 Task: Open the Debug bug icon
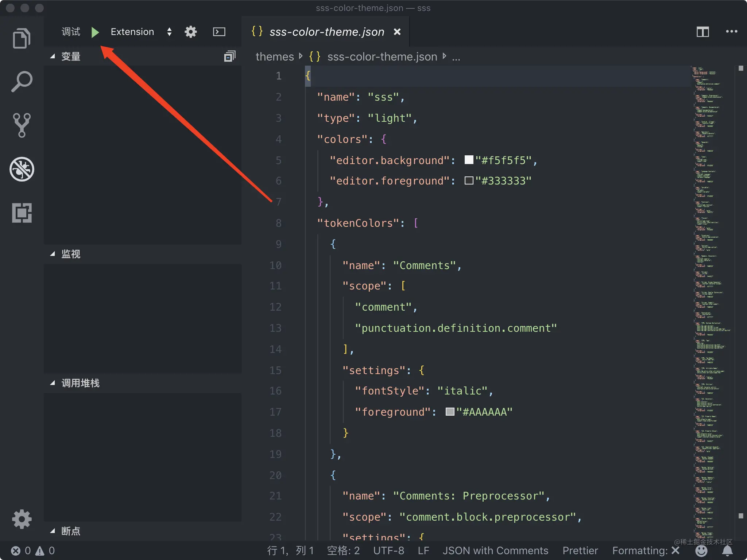click(x=22, y=169)
